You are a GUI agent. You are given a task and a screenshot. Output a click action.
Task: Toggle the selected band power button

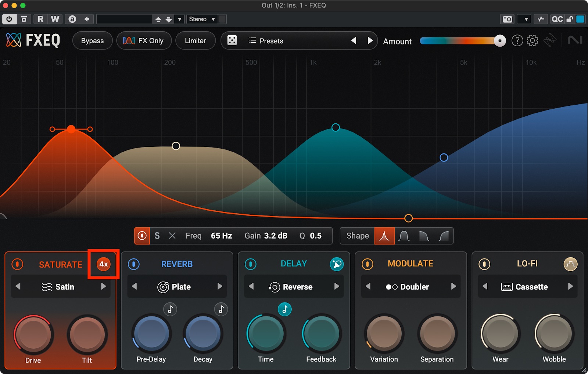[142, 236]
